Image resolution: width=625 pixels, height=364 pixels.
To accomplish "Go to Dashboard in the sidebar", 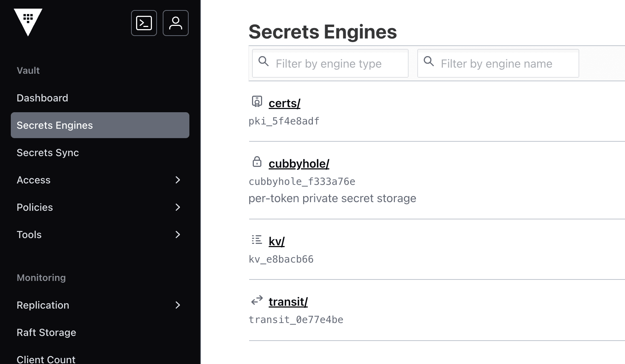I will [42, 98].
